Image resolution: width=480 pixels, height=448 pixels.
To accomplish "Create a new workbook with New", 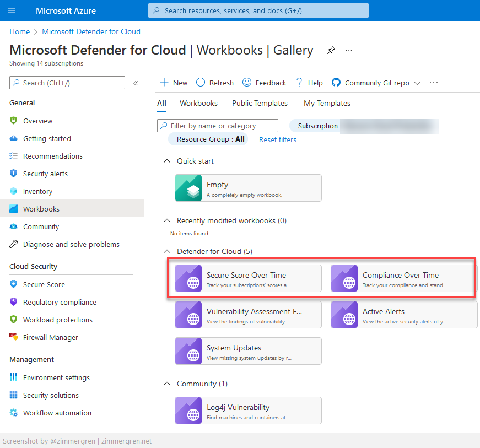I will coord(172,82).
